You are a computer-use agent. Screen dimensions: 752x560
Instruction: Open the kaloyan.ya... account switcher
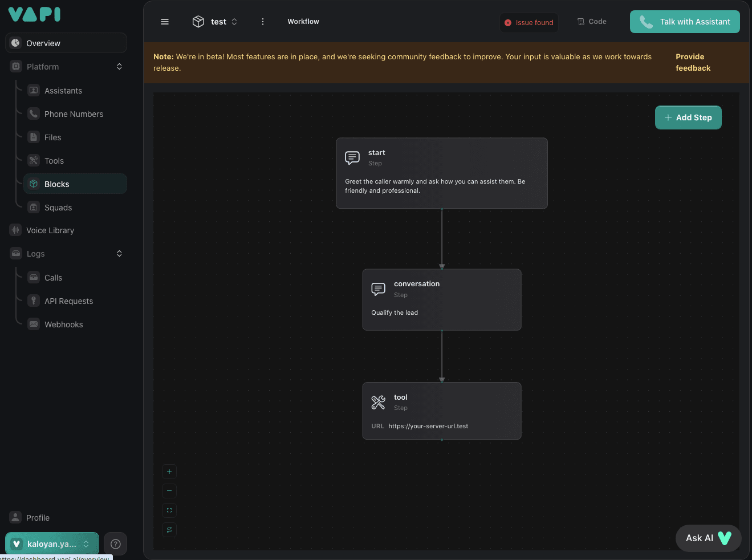[x=52, y=544]
